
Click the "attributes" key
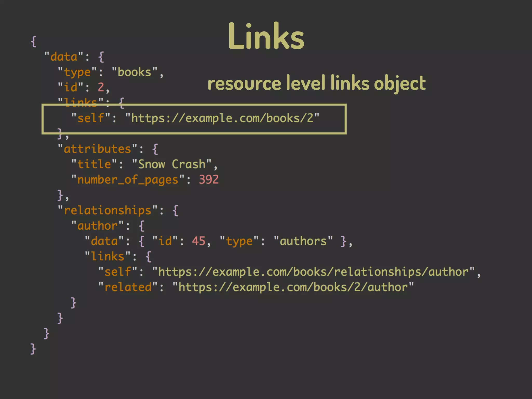pyautogui.click(x=97, y=149)
